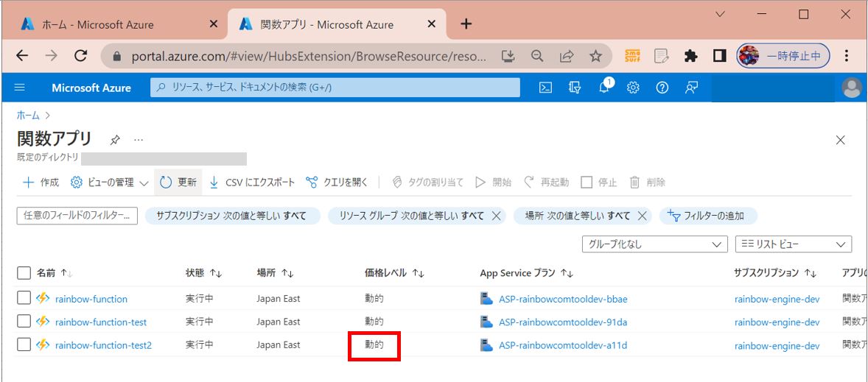The image size is (868, 382).
Task: Open the Azure portal hamburger menu
Action: pyautogui.click(x=20, y=88)
